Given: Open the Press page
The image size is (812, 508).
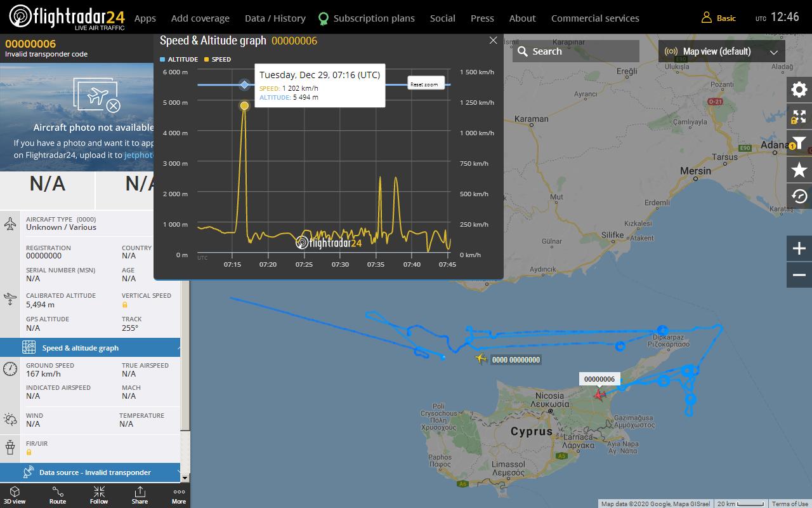Looking at the screenshot, I should click(x=482, y=18).
